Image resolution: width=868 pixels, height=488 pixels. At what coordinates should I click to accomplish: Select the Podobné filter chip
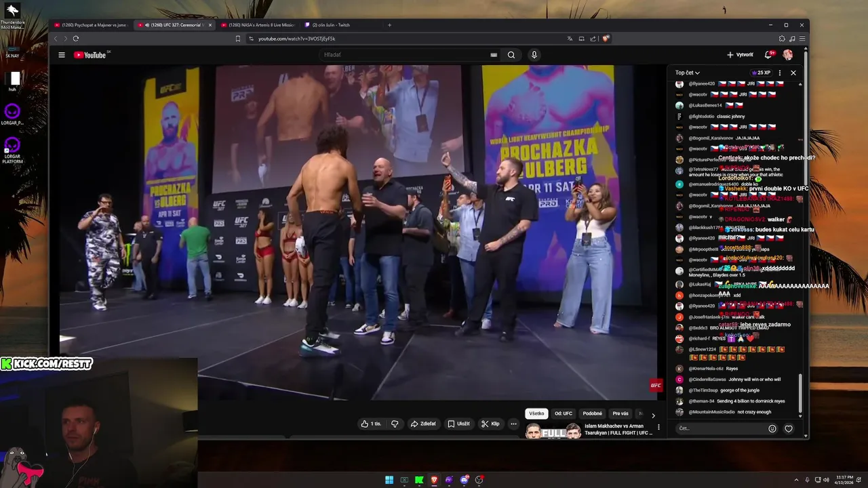[x=592, y=413]
